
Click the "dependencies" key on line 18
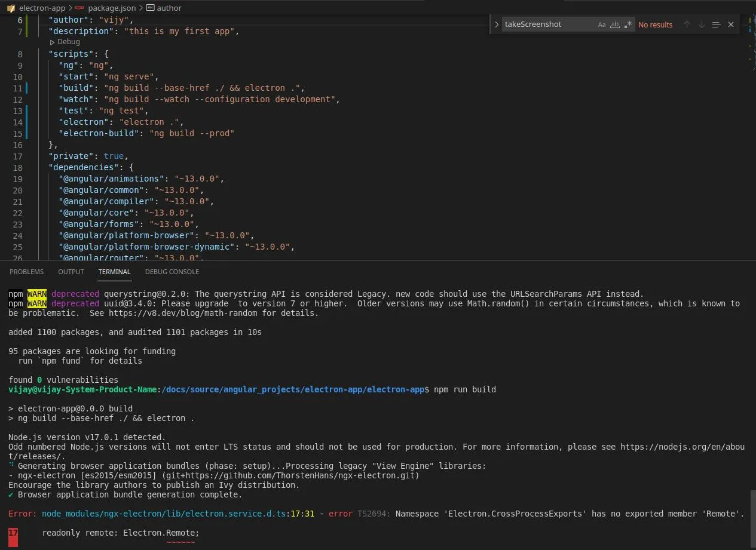click(x=84, y=167)
